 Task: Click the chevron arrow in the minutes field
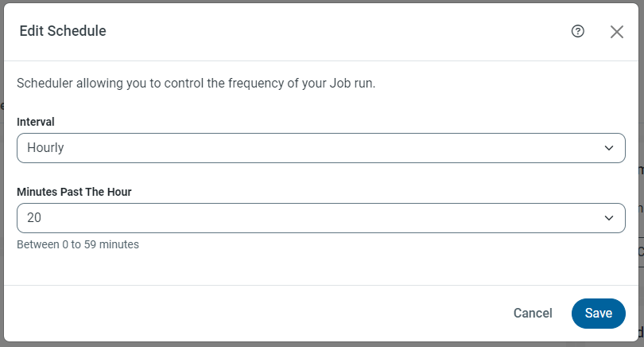click(x=609, y=218)
